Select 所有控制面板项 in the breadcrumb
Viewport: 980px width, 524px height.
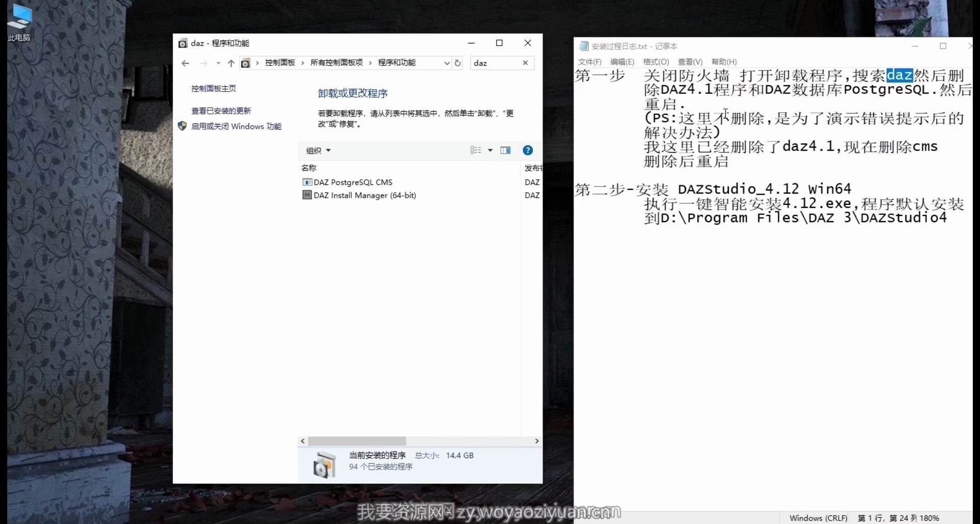click(x=336, y=63)
